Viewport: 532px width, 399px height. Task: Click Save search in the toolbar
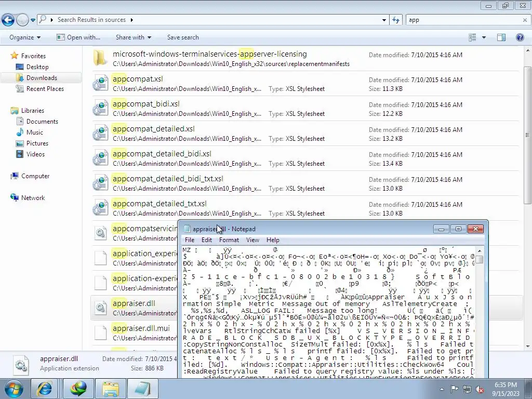click(183, 37)
